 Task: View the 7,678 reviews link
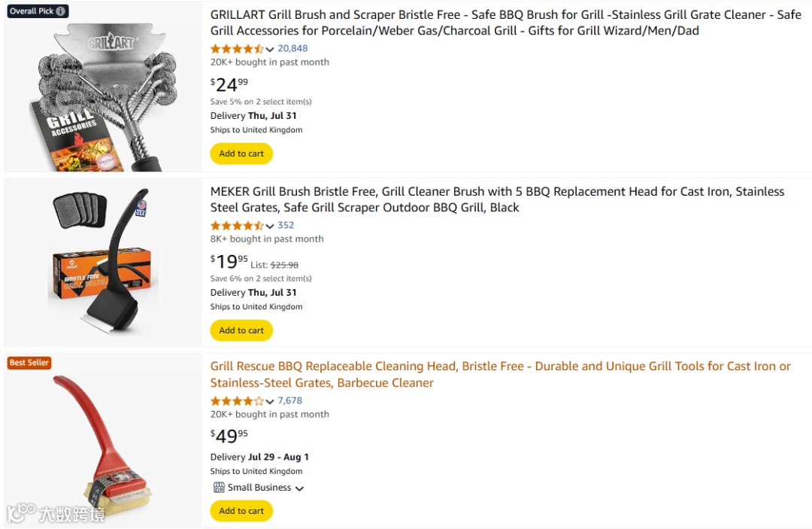click(x=290, y=401)
